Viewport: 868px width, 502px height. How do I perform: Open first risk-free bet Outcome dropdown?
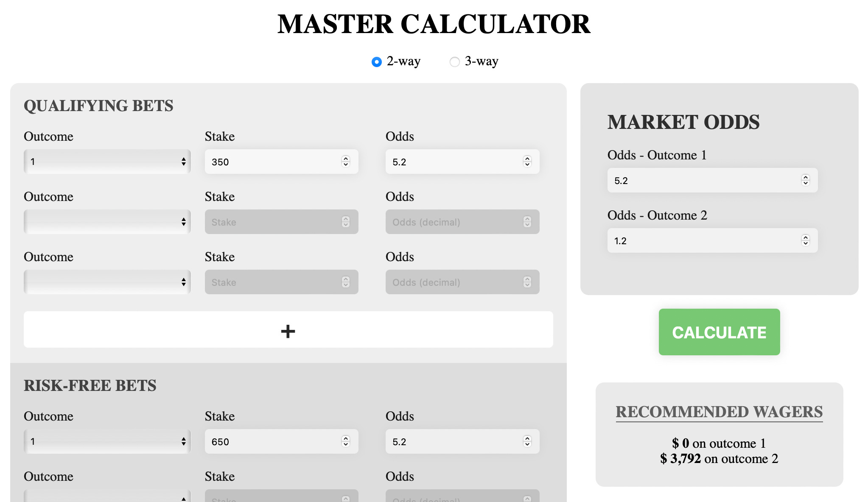(x=107, y=441)
